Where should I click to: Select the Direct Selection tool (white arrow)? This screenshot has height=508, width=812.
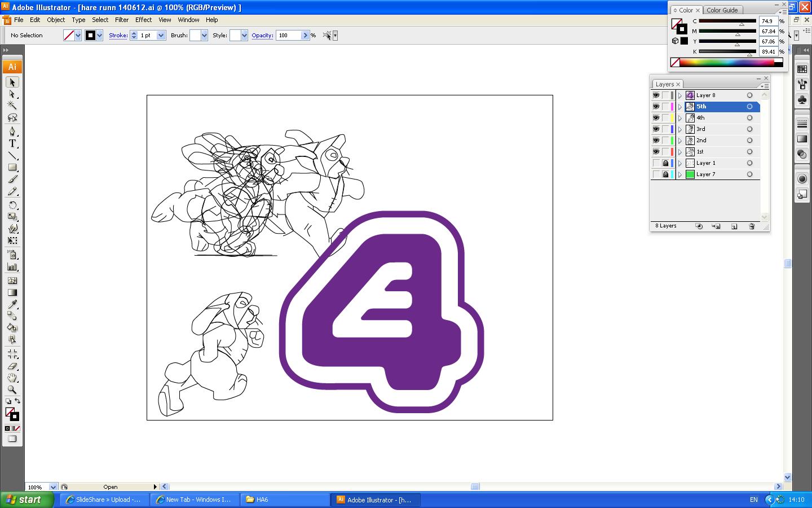coord(12,94)
